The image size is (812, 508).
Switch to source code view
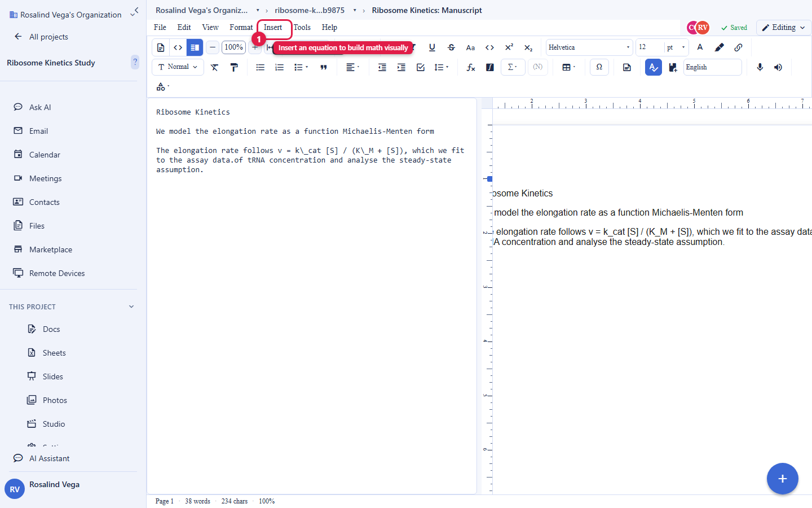[178, 47]
